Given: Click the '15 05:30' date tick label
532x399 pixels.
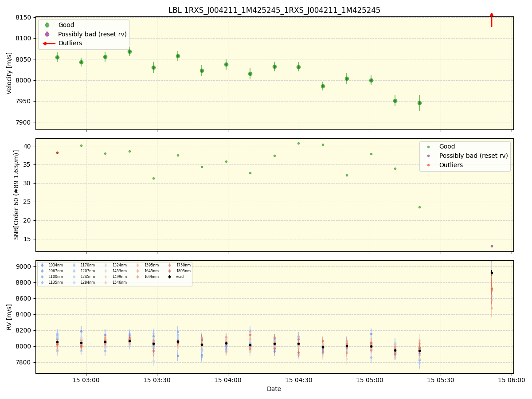Looking at the screenshot, I should [x=441, y=380].
